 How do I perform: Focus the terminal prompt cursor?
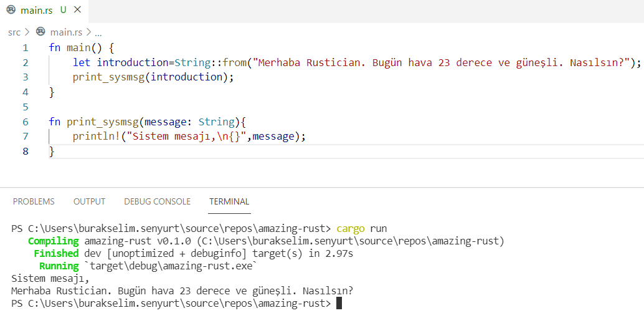pos(339,304)
